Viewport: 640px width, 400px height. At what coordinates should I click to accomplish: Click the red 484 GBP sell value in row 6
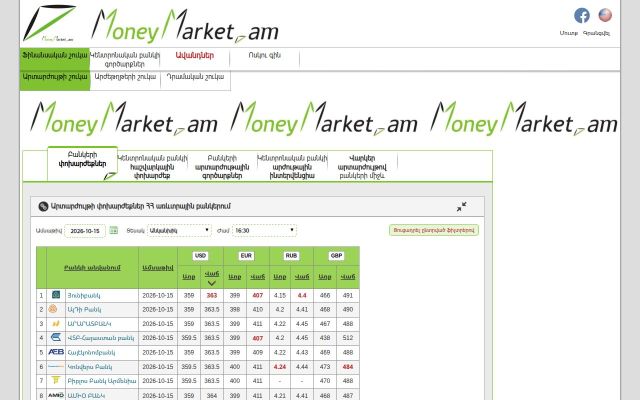click(x=348, y=367)
